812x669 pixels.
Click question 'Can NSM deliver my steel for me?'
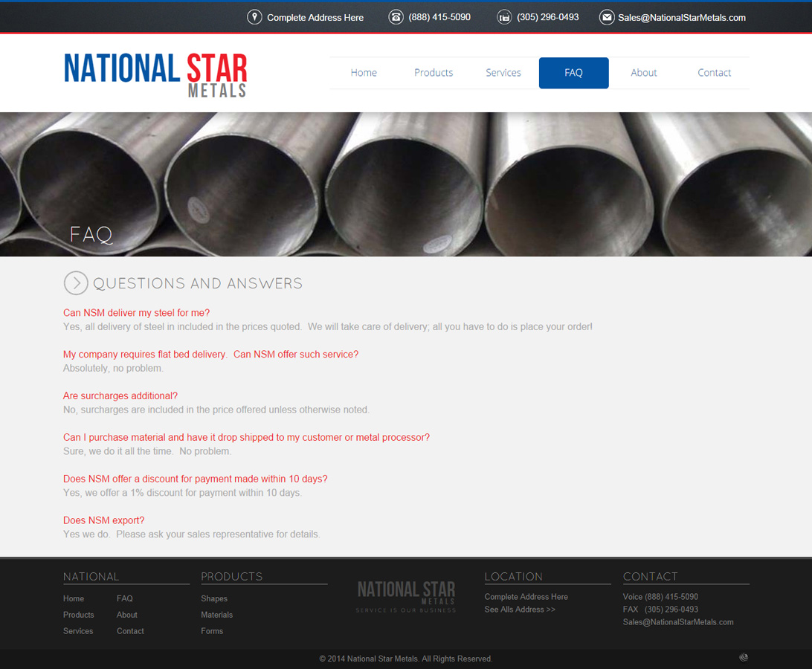point(137,313)
